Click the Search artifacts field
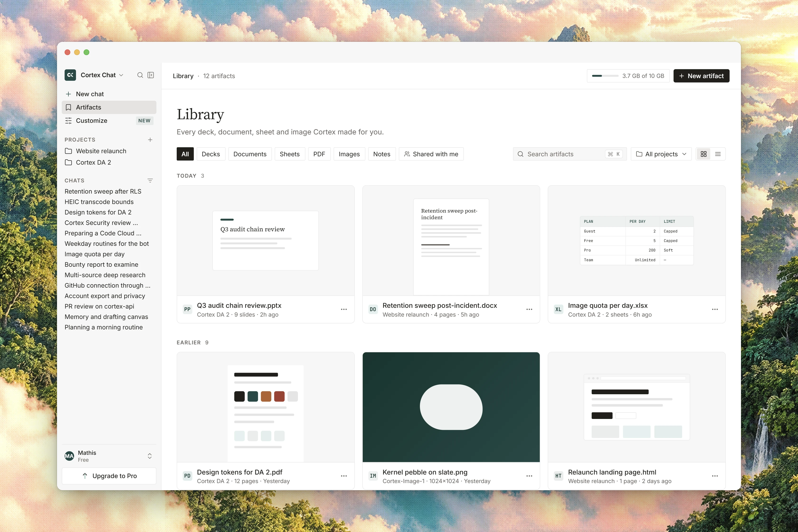The image size is (798, 532). (x=570, y=154)
